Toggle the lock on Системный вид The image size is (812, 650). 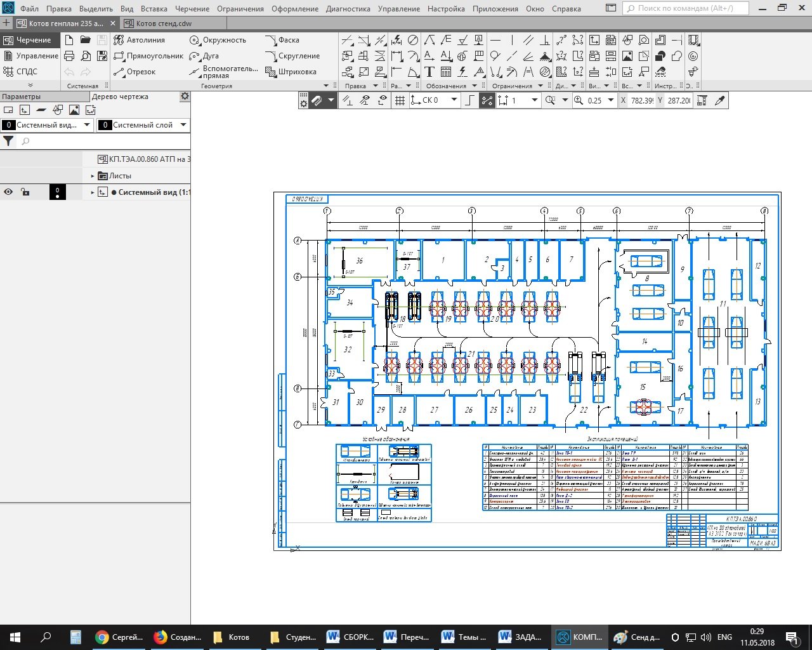[25, 192]
